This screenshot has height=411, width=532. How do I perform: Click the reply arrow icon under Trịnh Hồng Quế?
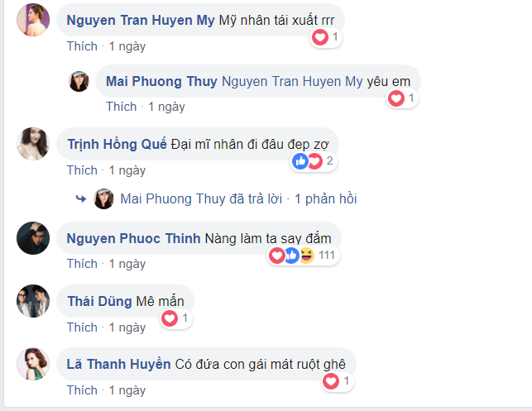click(81, 199)
